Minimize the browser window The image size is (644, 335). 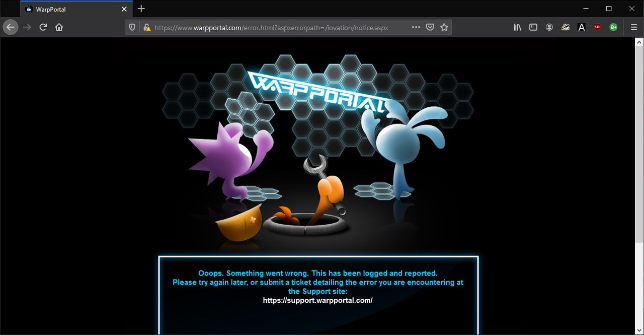pos(586,9)
